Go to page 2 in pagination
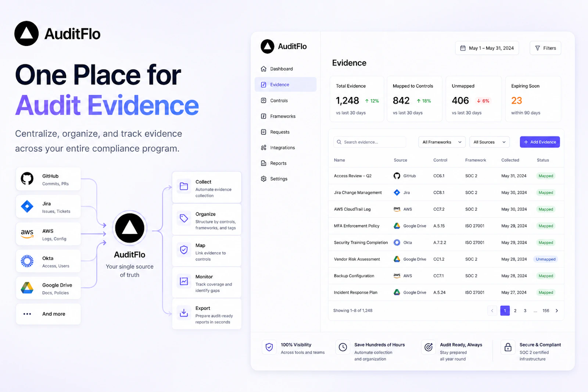588x392 pixels. [515, 311]
